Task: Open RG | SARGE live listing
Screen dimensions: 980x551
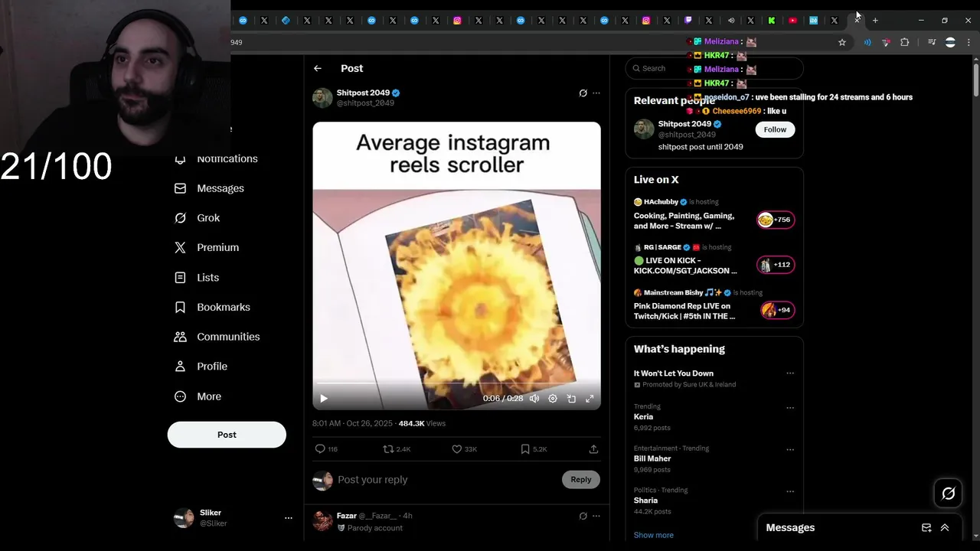Action: coord(714,260)
